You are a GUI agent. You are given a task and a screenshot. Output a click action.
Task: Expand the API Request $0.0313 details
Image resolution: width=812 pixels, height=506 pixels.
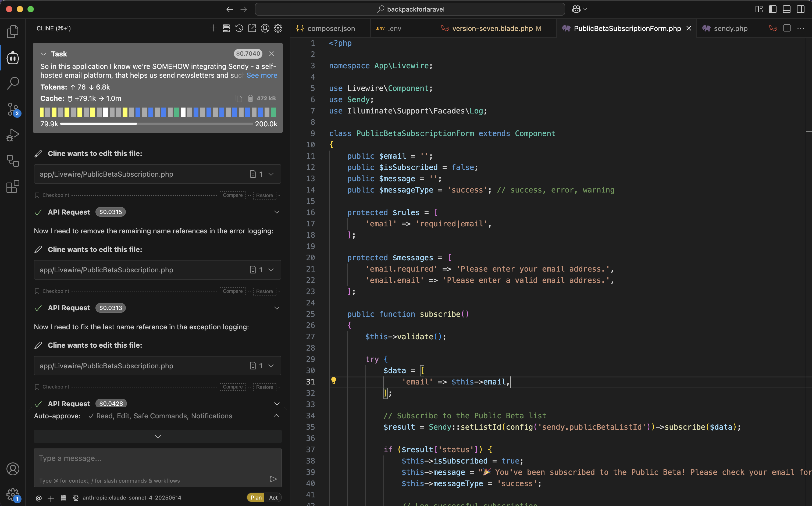pos(277,308)
